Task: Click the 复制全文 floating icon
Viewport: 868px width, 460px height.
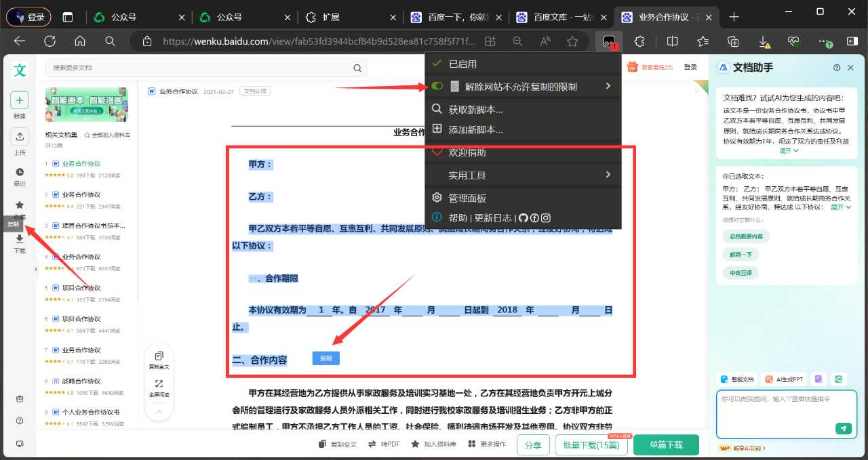Action: [159, 356]
